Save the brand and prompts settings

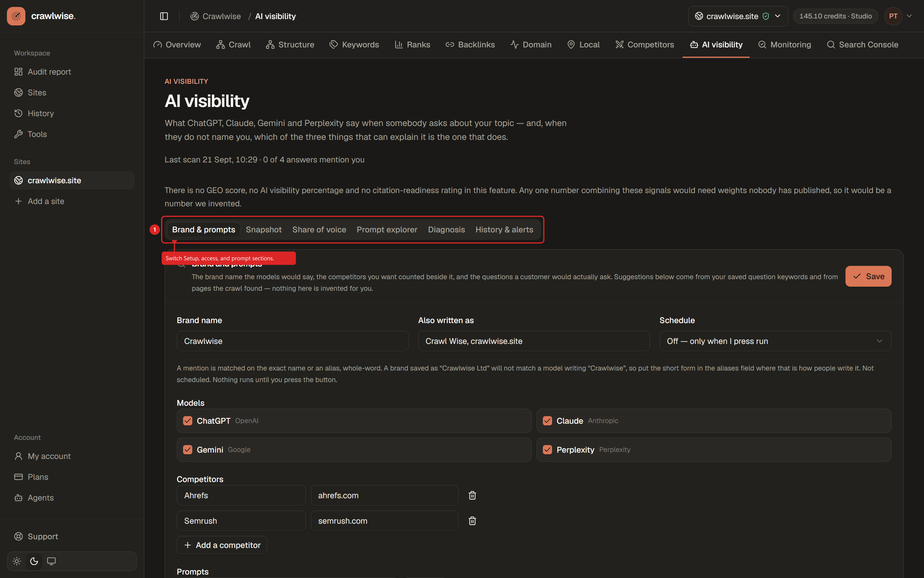(868, 276)
